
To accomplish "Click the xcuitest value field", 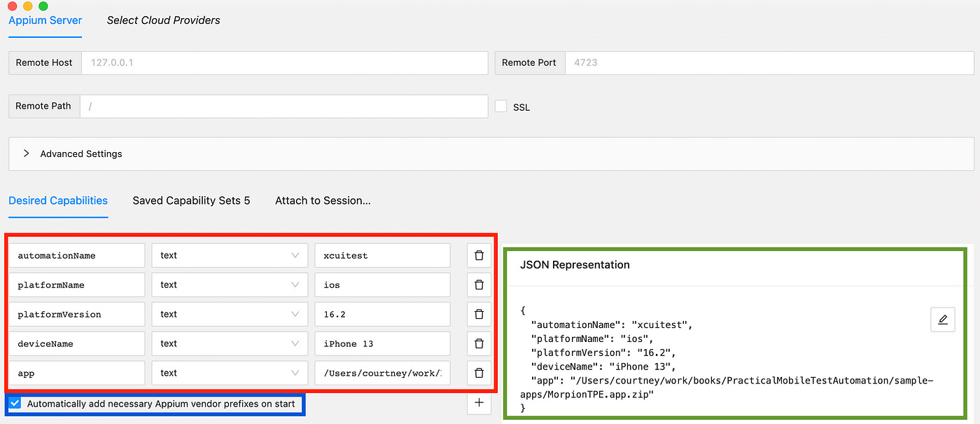I will [382, 256].
